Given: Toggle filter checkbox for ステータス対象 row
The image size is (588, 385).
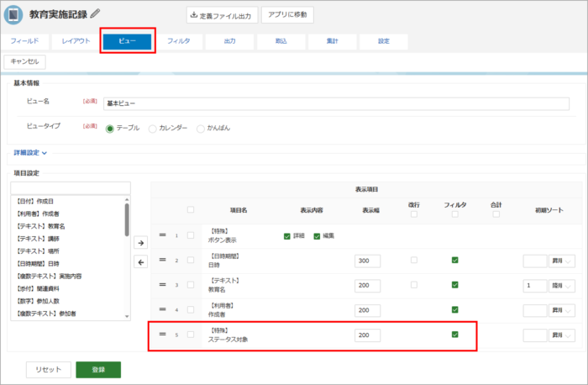Looking at the screenshot, I should pyautogui.click(x=455, y=335).
